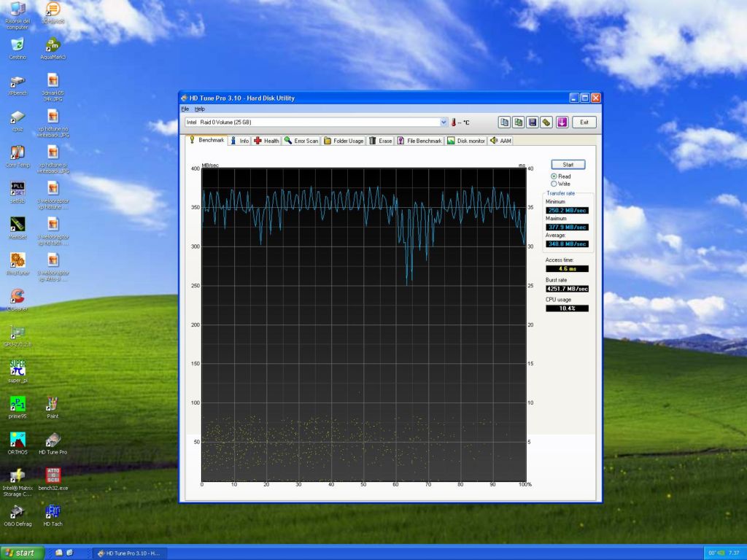Screen dimensions: 747x560
Task: Select the GPU-Z desktop shortcut
Action: (18, 336)
